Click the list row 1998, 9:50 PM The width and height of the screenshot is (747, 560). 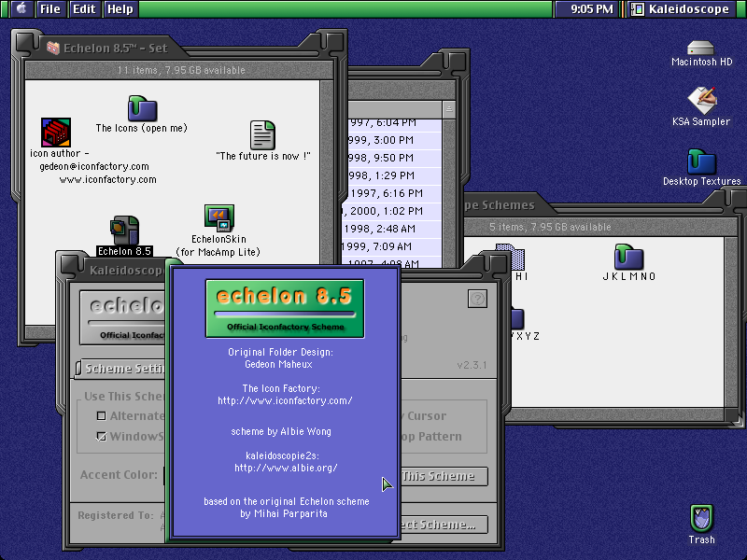tap(394, 158)
